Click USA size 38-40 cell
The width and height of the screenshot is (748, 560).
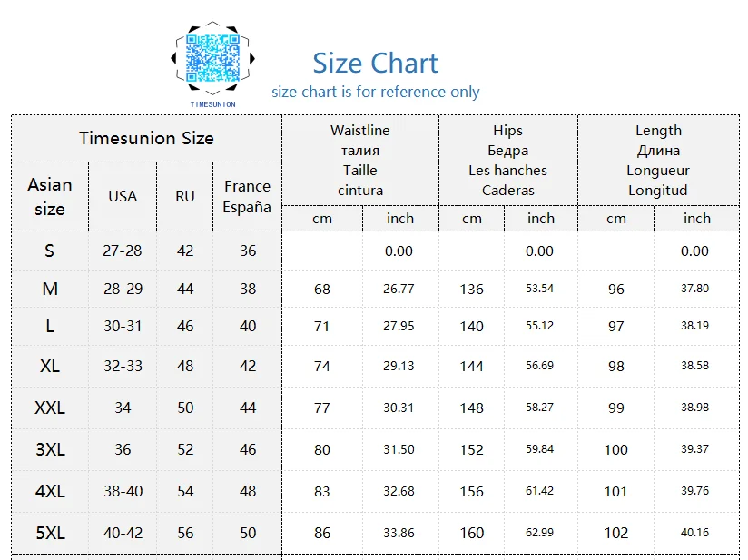(123, 491)
